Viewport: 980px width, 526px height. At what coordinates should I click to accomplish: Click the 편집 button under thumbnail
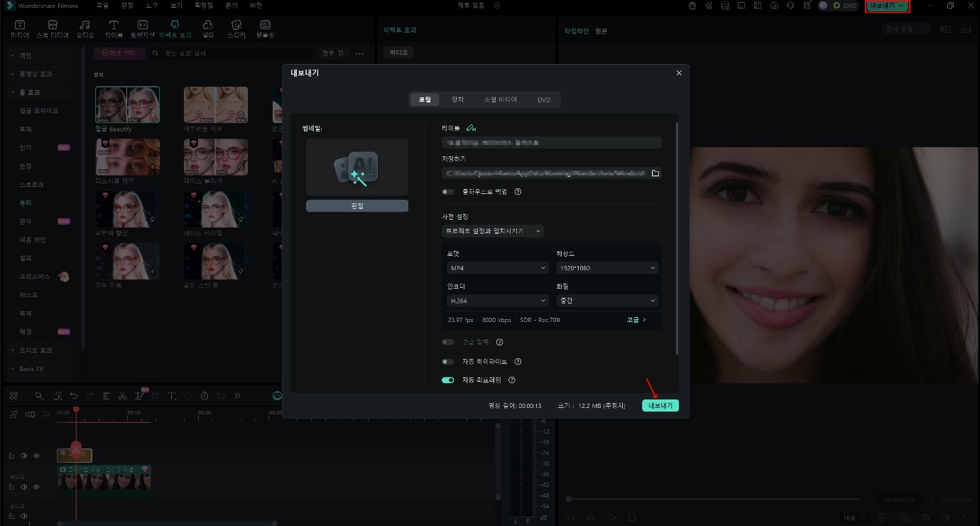pos(356,206)
